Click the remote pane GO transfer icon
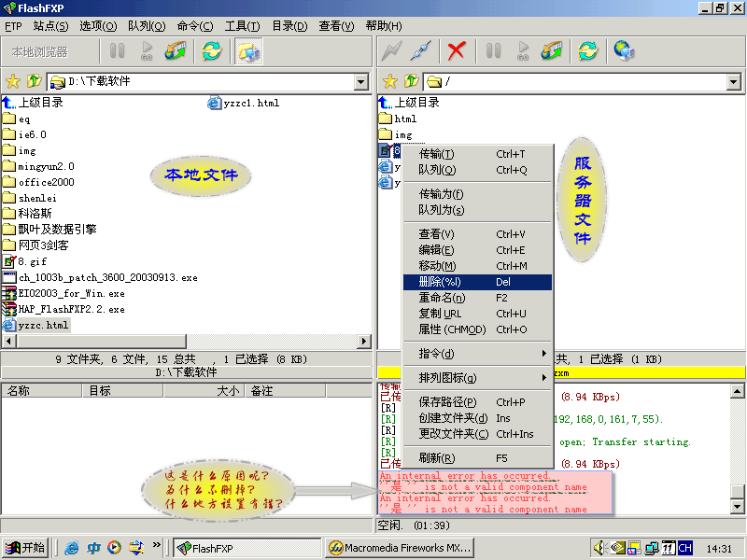Viewport: 747px width, 560px height. coord(523,50)
